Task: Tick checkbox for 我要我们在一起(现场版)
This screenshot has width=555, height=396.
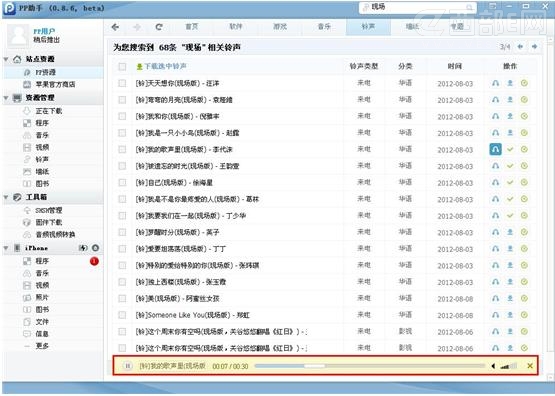Action: click(122, 216)
